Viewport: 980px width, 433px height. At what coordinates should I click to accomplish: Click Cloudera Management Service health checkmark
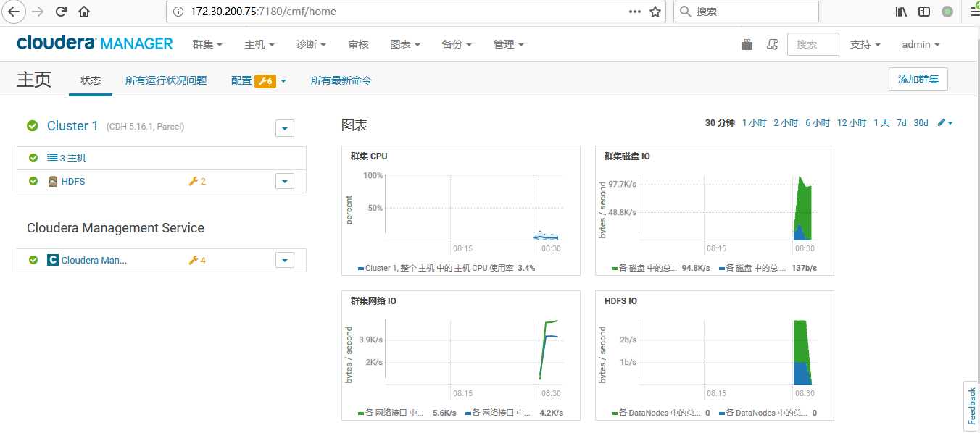33,260
